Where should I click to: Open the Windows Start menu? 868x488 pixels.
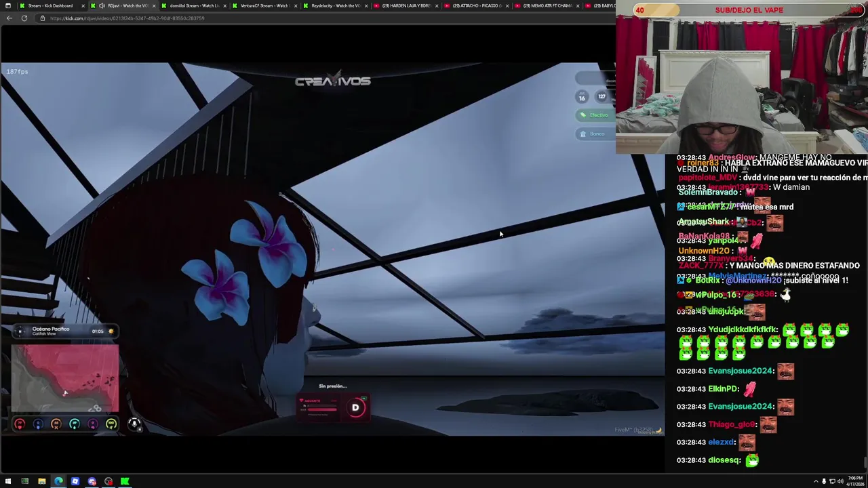coord(8,481)
